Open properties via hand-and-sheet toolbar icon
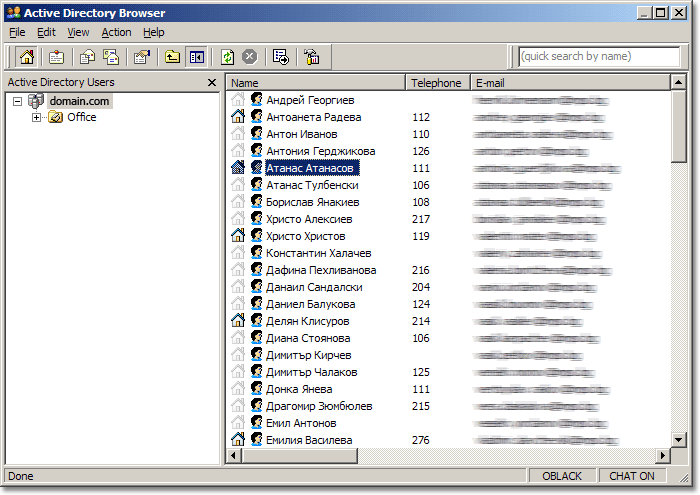This screenshot has height=495, width=700. pos(142,57)
